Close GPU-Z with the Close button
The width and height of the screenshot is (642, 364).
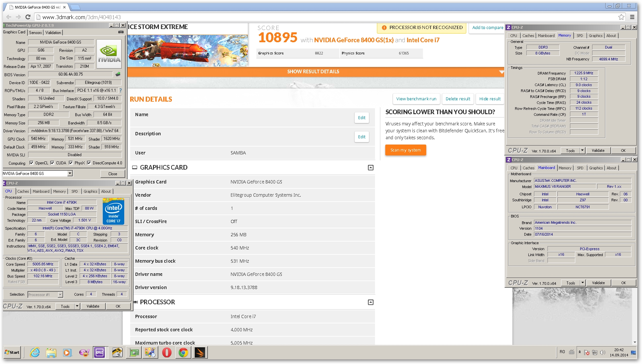tap(113, 174)
